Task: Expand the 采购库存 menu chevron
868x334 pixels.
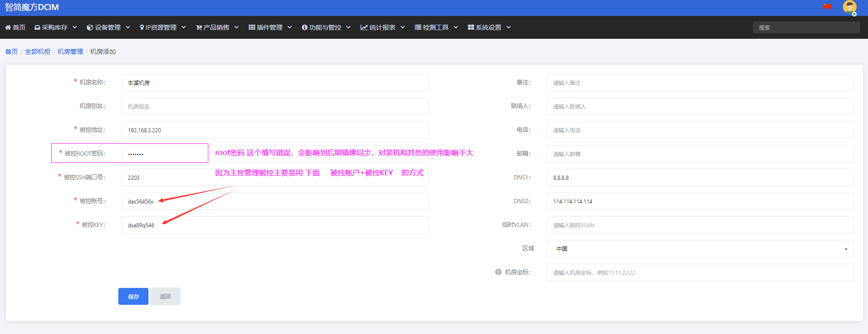Action: pyautogui.click(x=75, y=27)
